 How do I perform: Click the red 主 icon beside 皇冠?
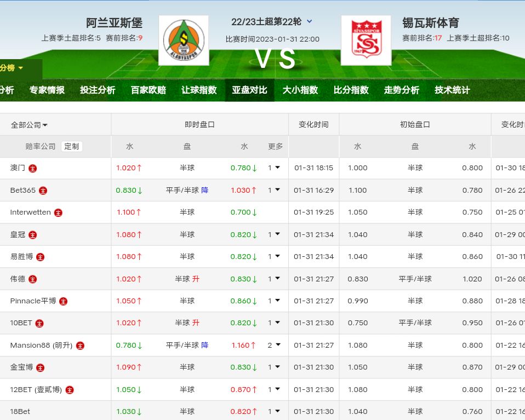(33, 235)
